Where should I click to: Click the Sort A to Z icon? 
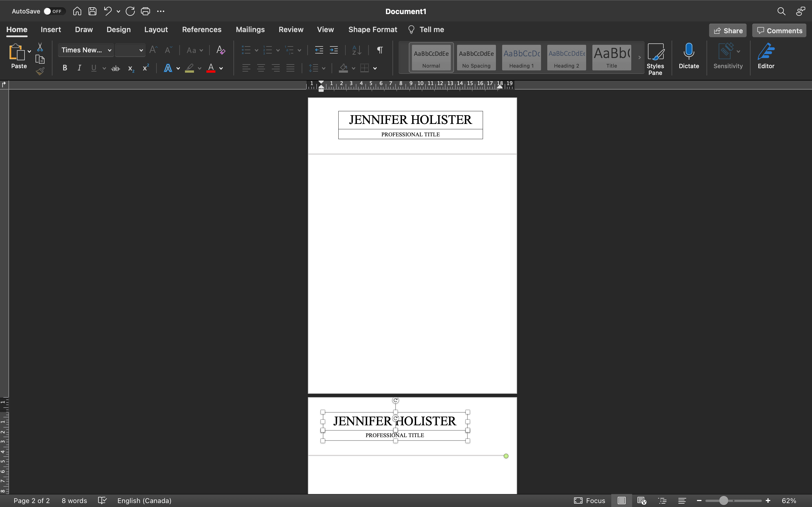point(356,50)
